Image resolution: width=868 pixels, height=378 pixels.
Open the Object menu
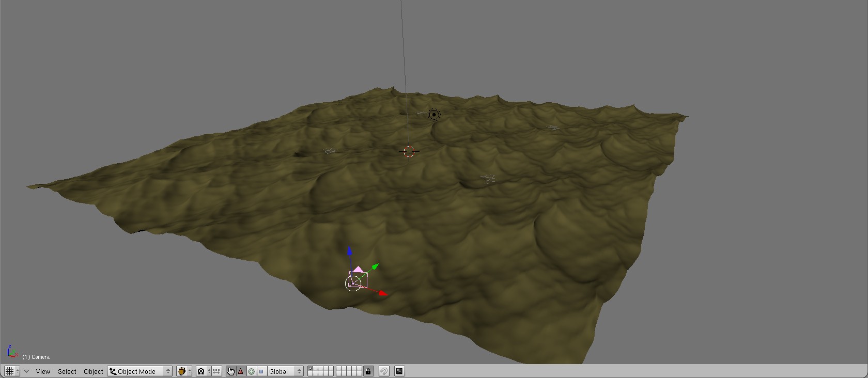(x=93, y=371)
